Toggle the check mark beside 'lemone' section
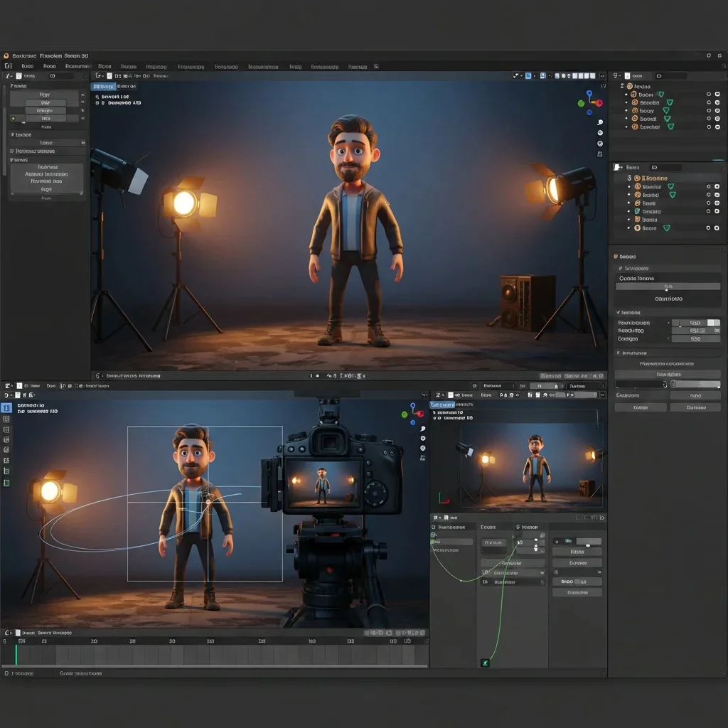The image size is (728, 728). pos(619,313)
